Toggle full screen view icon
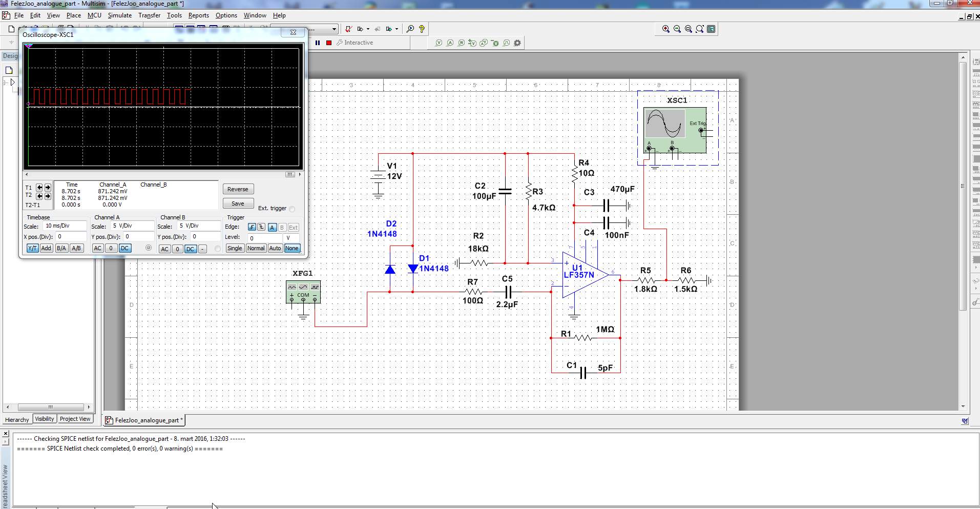 [711, 29]
